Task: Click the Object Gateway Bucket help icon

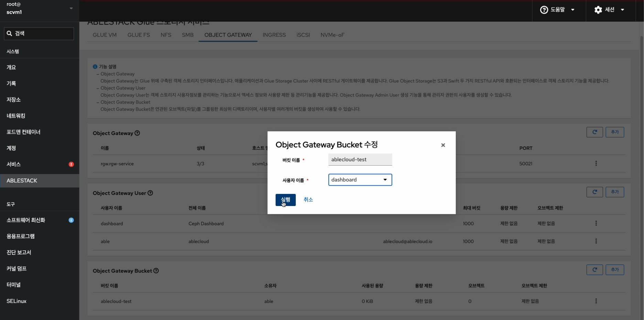Action: (156, 271)
